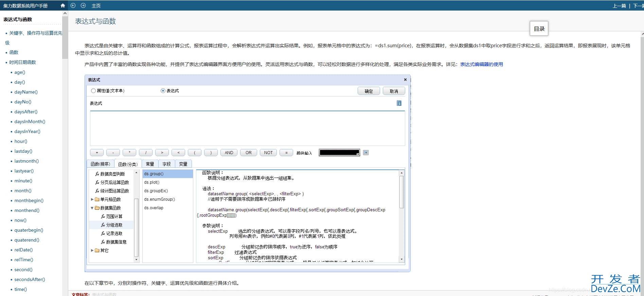Open sidebar link dayName()

pyautogui.click(x=26, y=92)
